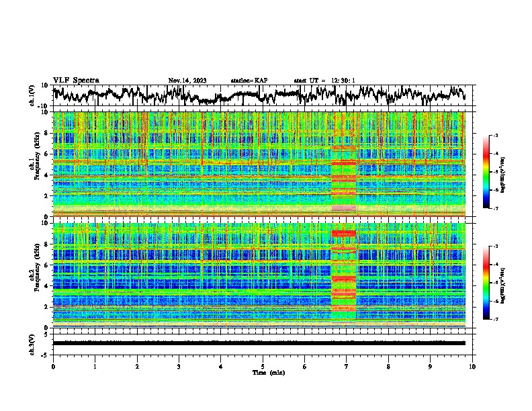Click the "ch.3(V)" axis label

coord(32,345)
